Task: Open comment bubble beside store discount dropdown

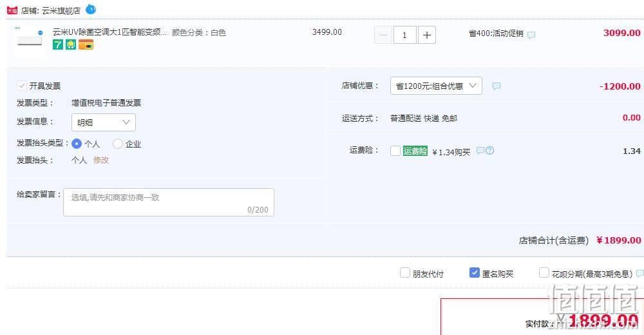Action: [497, 86]
